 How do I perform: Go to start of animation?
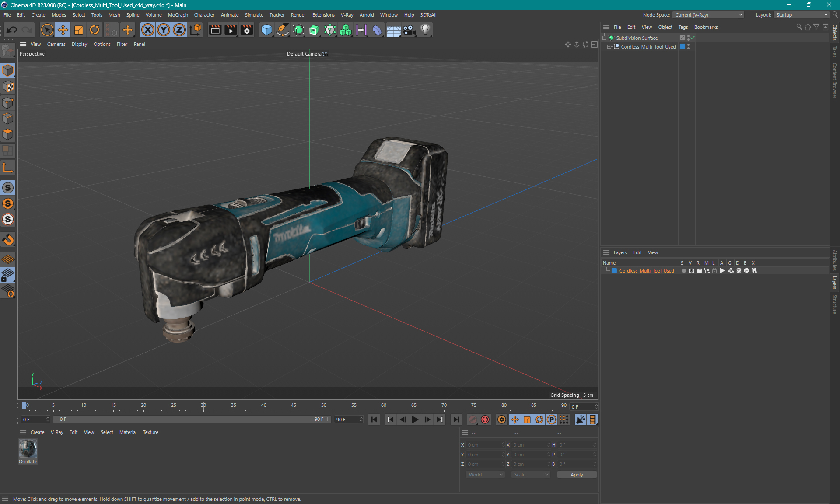pyautogui.click(x=374, y=420)
